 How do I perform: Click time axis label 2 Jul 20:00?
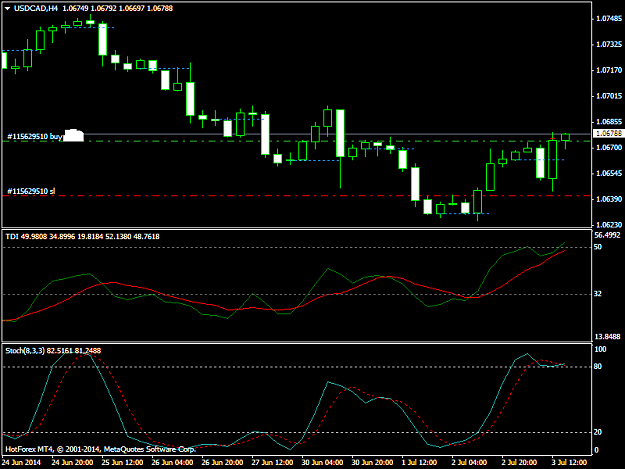519,462
